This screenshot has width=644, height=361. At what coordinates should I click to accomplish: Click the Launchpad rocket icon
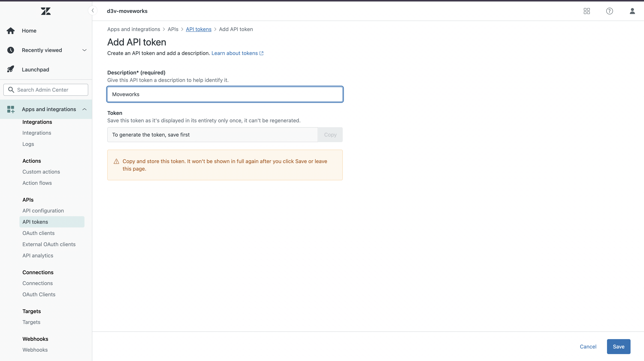pos(10,69)
